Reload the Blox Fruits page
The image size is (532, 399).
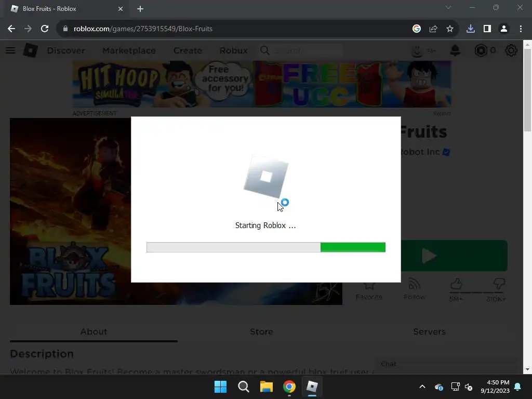click(x=45, y=29)
